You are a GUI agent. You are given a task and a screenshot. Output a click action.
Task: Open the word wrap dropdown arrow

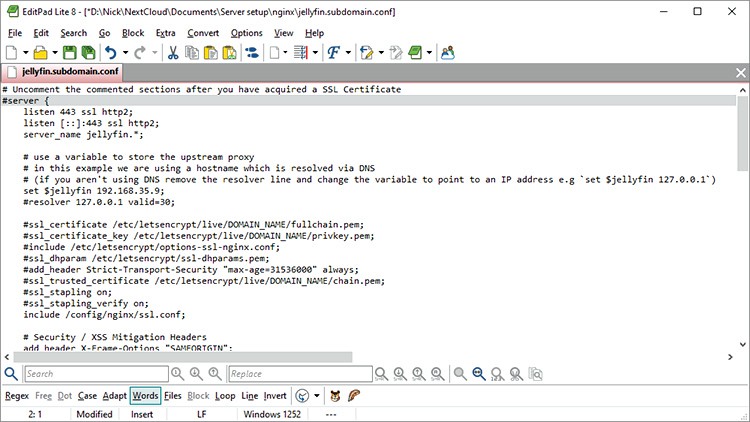[x=315, y=53]
